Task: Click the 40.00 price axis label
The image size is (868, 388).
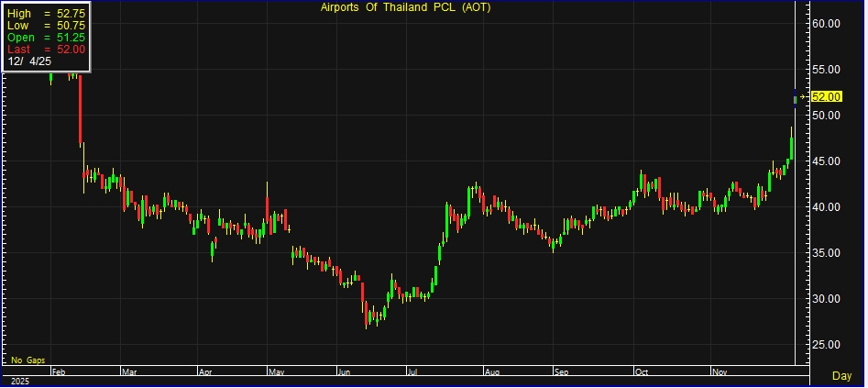Action: click(828, 207)
